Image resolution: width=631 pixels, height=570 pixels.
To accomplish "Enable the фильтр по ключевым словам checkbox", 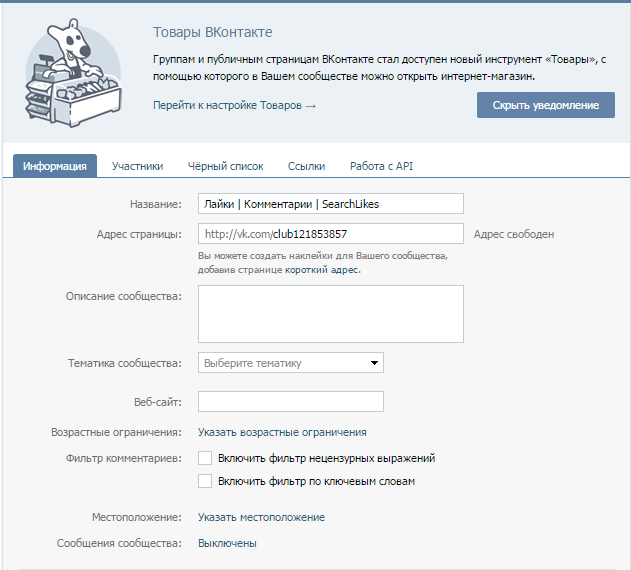I will [x=205, y=481].
